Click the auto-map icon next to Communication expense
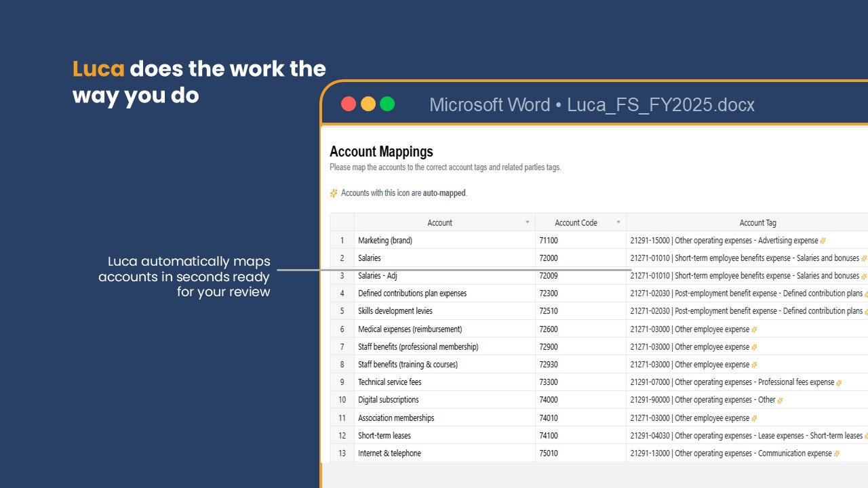This screenshot has width=868, height=488. pyautogui.click(x=836, y=453)
